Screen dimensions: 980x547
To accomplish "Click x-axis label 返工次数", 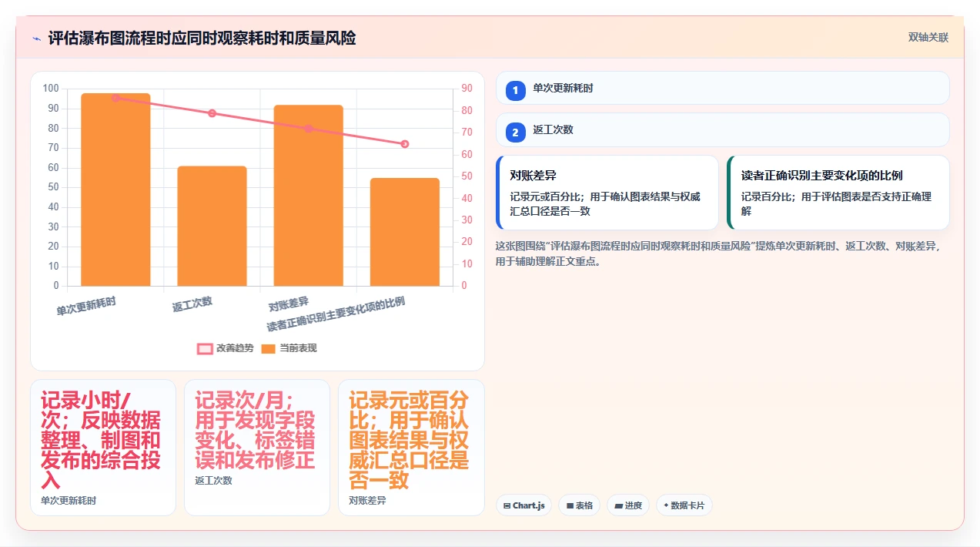I will [192, 304].
